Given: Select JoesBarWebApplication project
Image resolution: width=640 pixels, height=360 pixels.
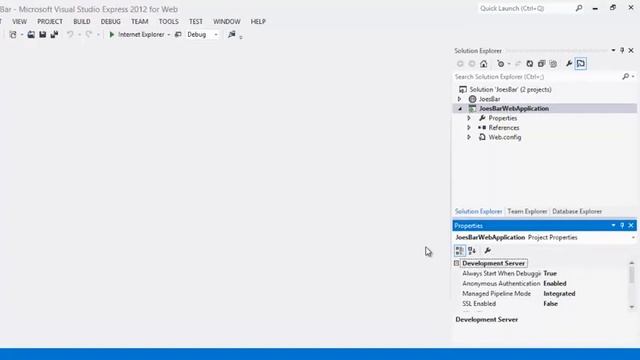Looking at the screenshot, I should click(513, 109).
